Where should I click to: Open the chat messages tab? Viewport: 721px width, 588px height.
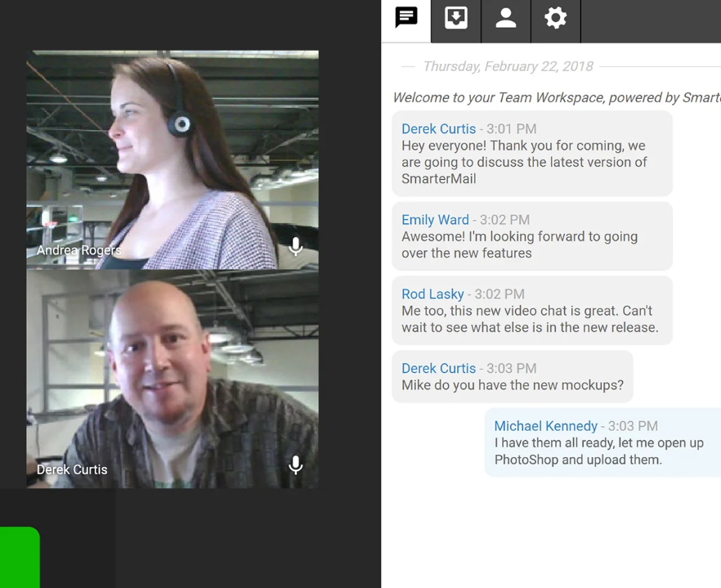click(x=406, y=19)
